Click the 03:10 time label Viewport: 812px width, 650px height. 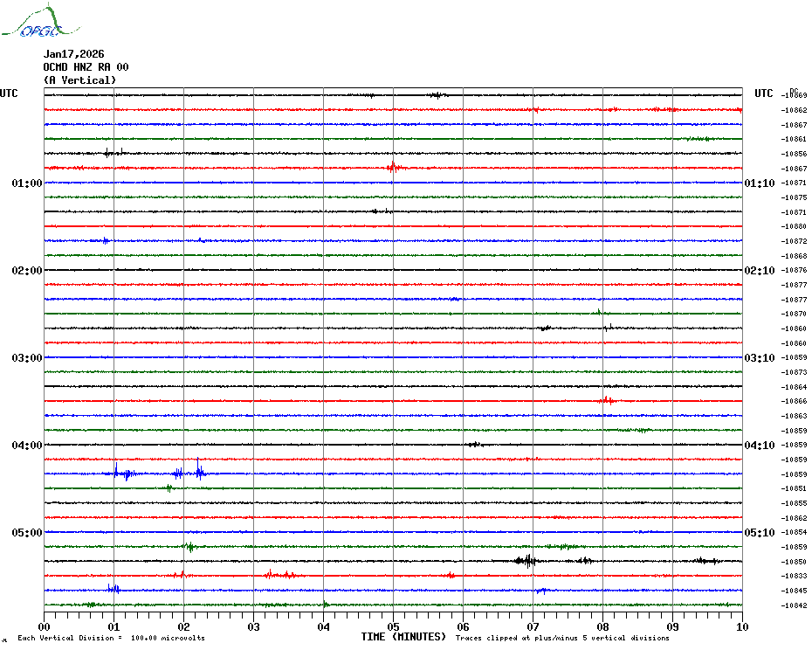[759, 358]
